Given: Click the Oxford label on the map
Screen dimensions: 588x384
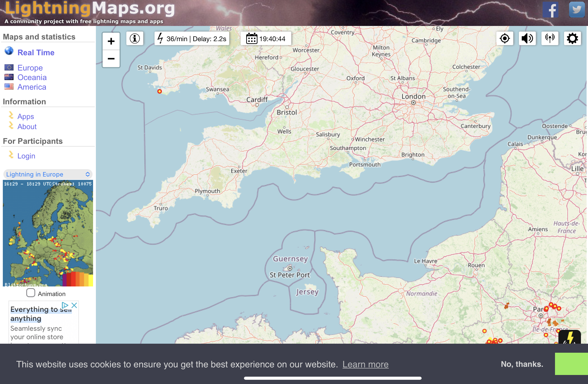Looking at the screenshot, I should (355, 78).
